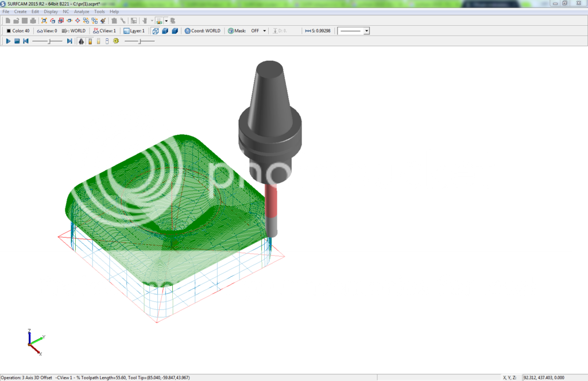Open the NC menu

coord(66,11)
